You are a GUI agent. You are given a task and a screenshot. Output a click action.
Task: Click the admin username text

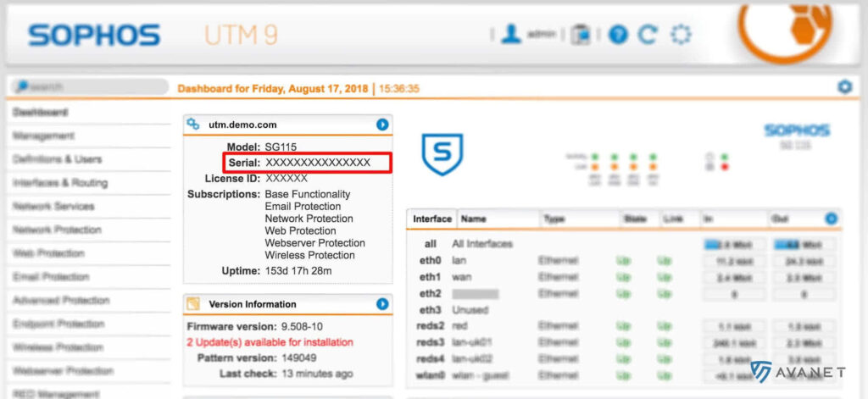click(x=541, y=35)
